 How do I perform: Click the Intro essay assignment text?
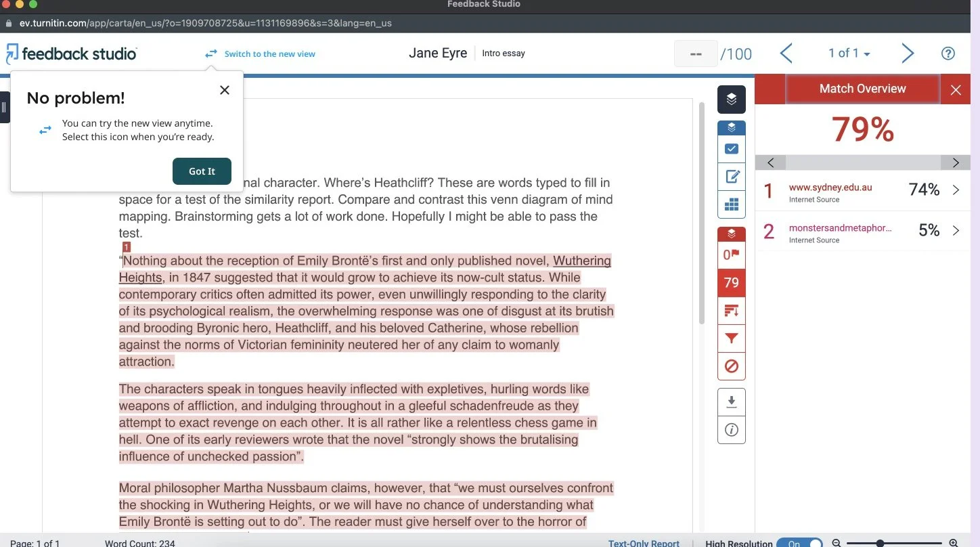tap(504, 53)
